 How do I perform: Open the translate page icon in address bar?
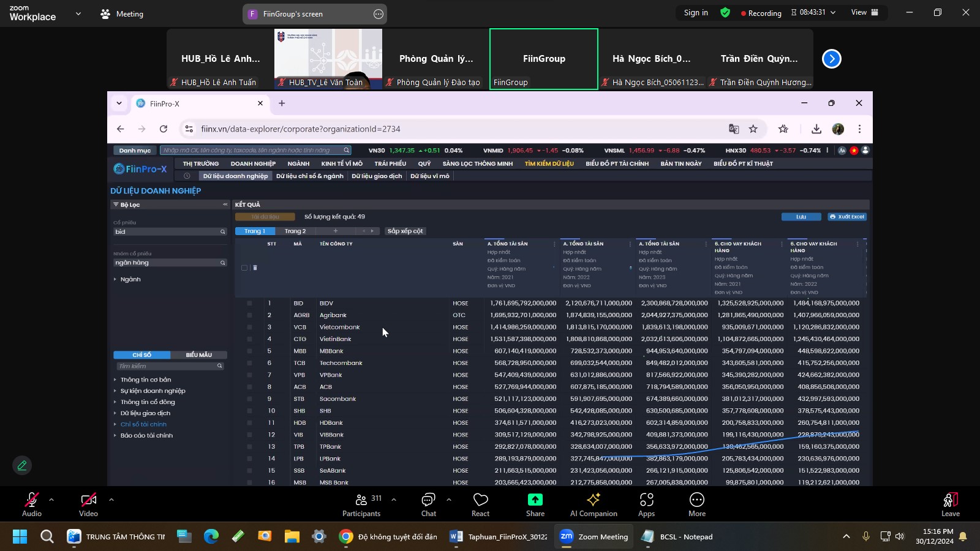coord(734,129)
